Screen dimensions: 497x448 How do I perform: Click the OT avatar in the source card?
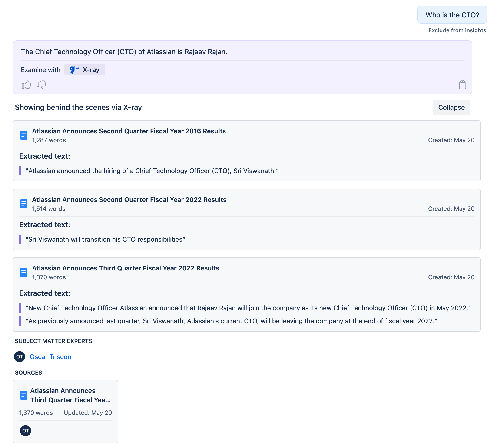(25, 431)
